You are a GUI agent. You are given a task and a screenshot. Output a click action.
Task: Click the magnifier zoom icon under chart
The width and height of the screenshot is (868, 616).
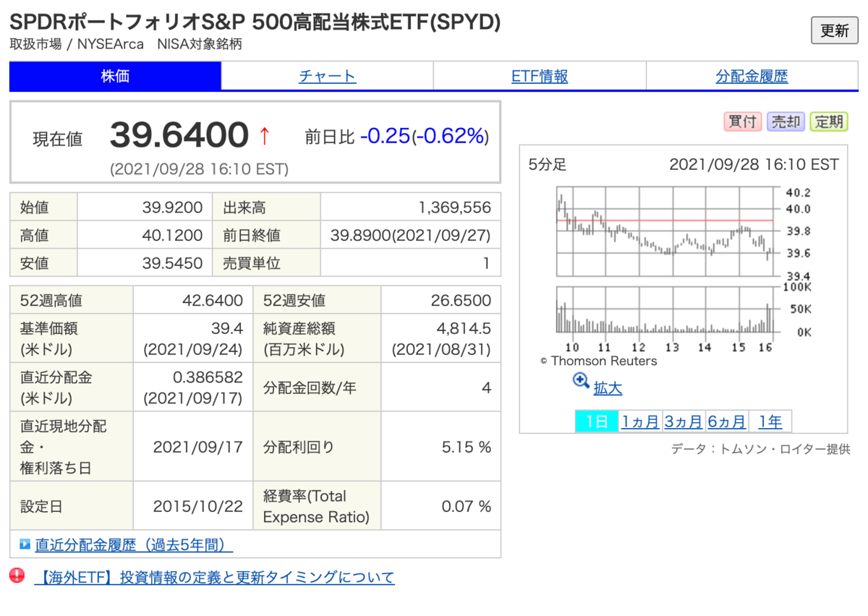click(x=581, y=380)
